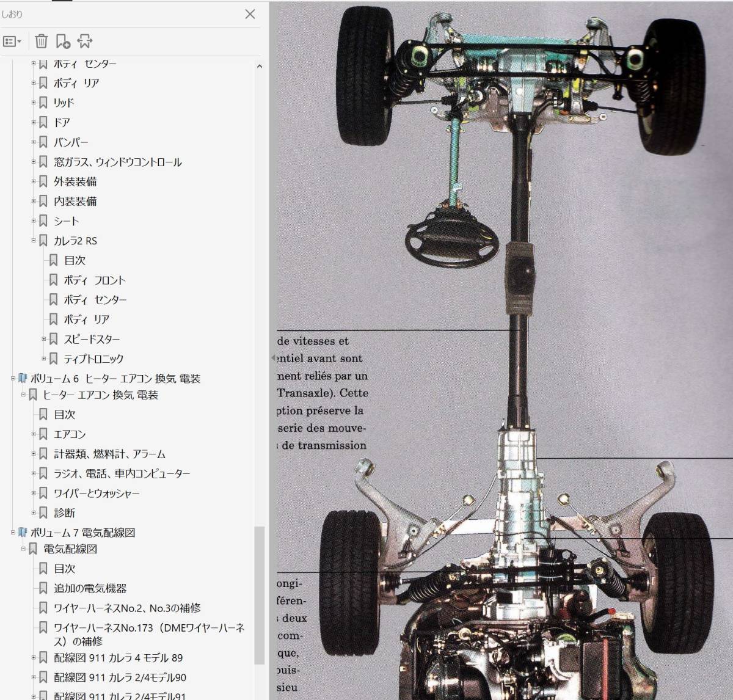Image resolution: width=733 pixels, height=700 pixels.
Task: Find current bookmark icon in toolbar
Action: (x=85, y=42)
